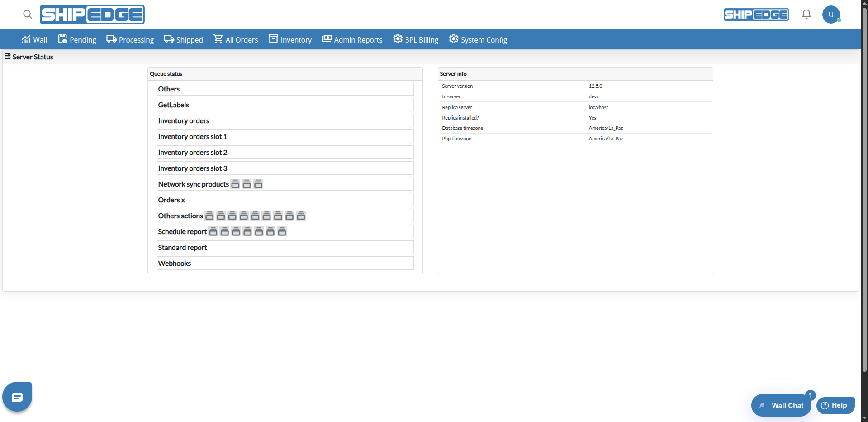Click the first archive icon beside Network sync products
868x422 pixels.
(x=235, y=184)
